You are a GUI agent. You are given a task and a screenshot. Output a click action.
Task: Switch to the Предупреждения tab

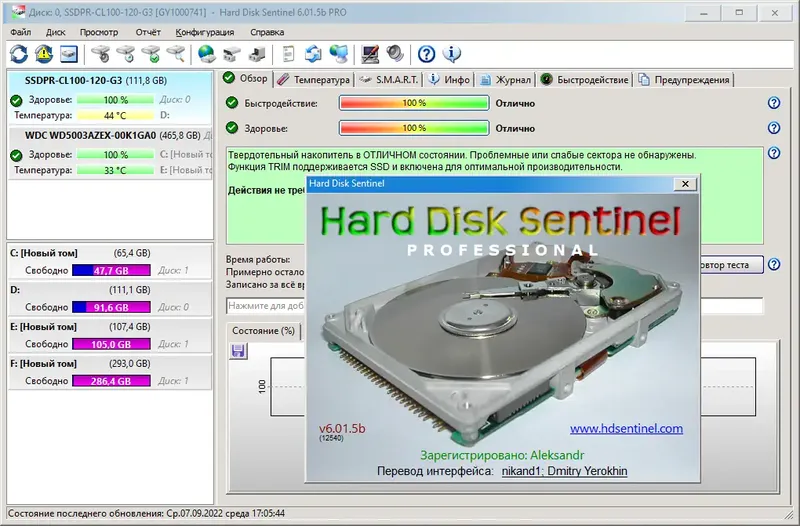(x=684, y=80)
